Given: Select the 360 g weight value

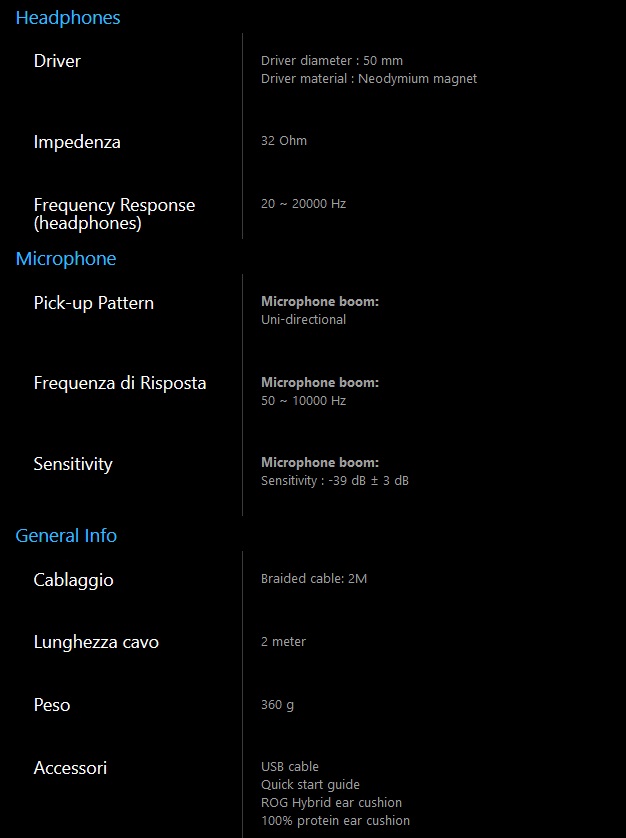Looking at the screenshot, I should [277, 705].
